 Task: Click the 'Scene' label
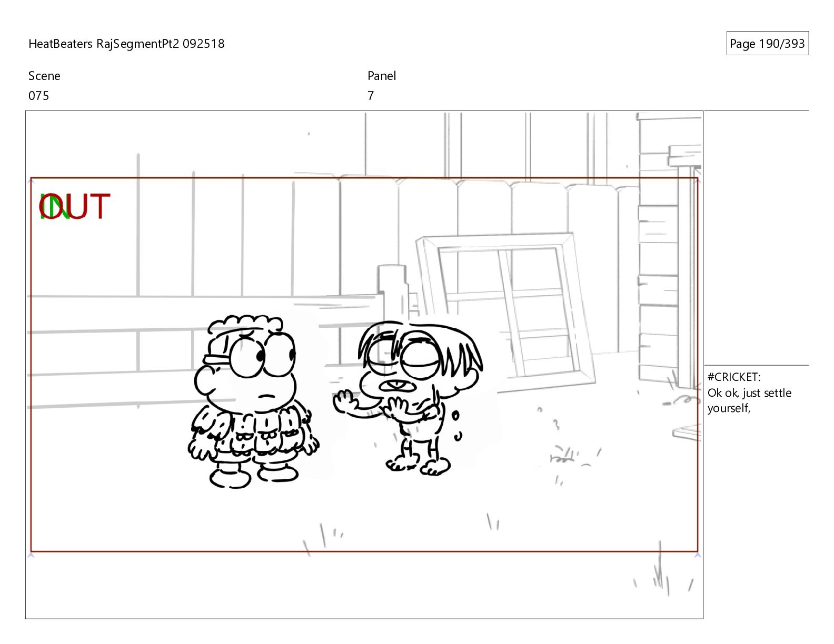coord(44,76)
